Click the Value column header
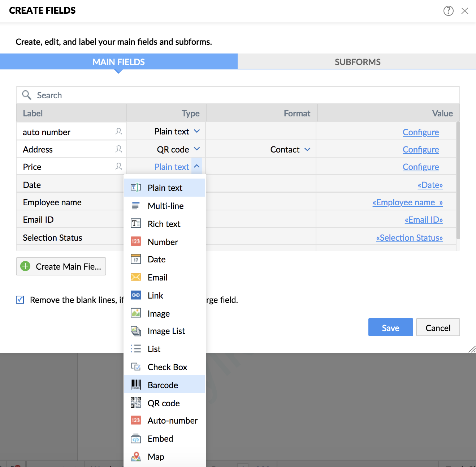476x467 pixels. [x=389, y=113]
